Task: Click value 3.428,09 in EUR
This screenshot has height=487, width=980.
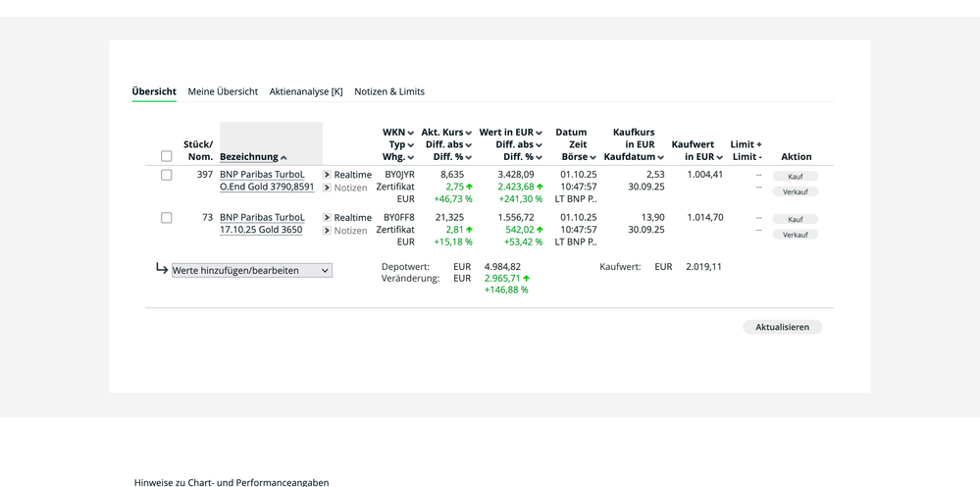Action: coord(516,175)
